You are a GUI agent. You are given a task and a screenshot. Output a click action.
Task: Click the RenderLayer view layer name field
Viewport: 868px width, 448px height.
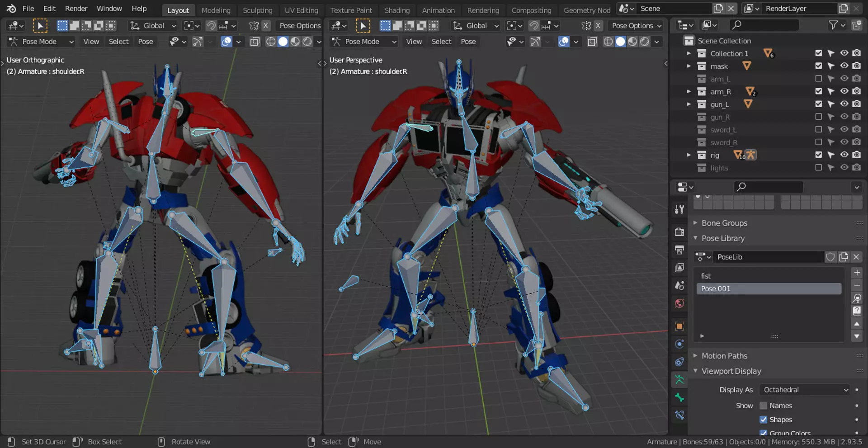[x=799, y=9]
